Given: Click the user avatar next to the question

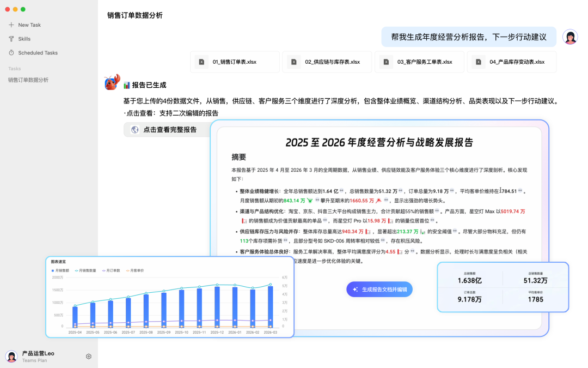Looking at the screenshot, I should [x=570, y=35].
